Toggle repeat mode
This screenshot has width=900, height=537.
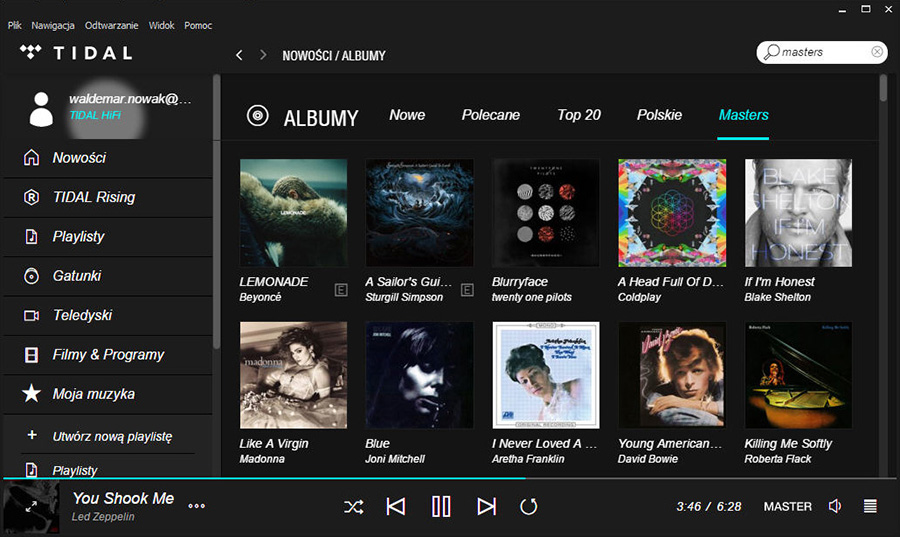coord(529,507)
